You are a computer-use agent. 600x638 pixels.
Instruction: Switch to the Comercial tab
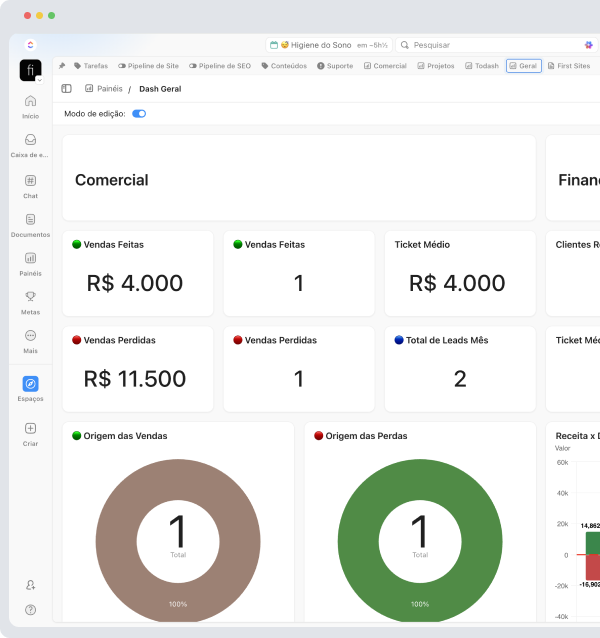coord(384,66)
